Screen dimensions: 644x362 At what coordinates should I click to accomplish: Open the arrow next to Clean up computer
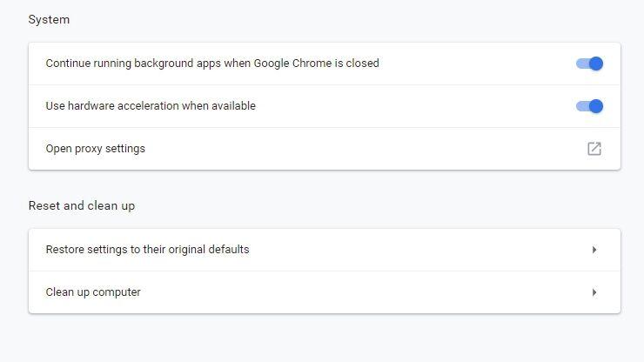594,292
